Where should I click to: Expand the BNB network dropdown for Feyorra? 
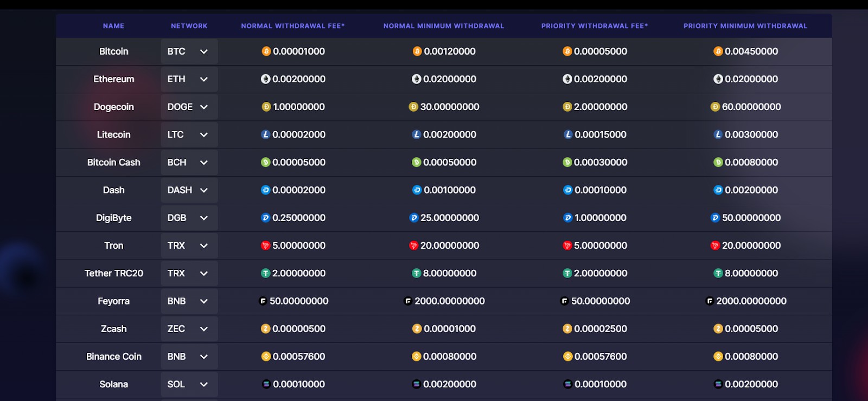pos(189,301)
